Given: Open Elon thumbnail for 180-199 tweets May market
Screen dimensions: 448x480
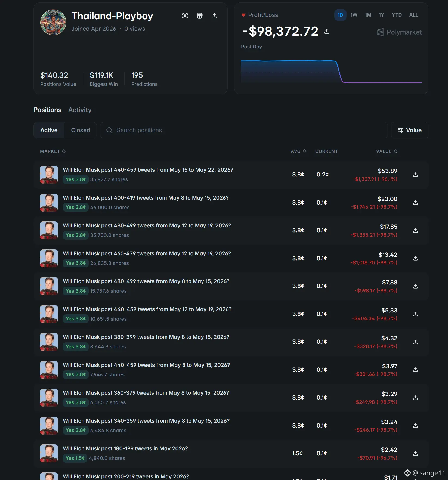Looking at the screenshot, I should pos(49,453).
